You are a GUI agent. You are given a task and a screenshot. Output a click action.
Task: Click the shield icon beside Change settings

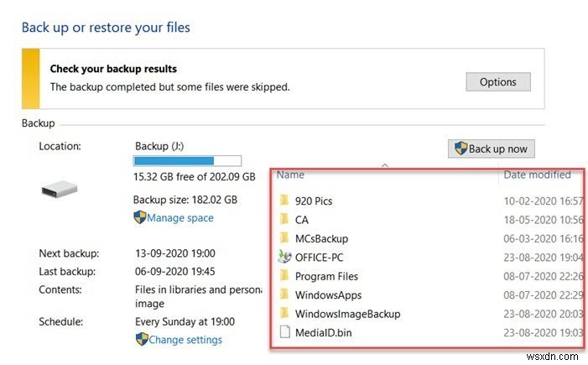click(x=141, y=340)
